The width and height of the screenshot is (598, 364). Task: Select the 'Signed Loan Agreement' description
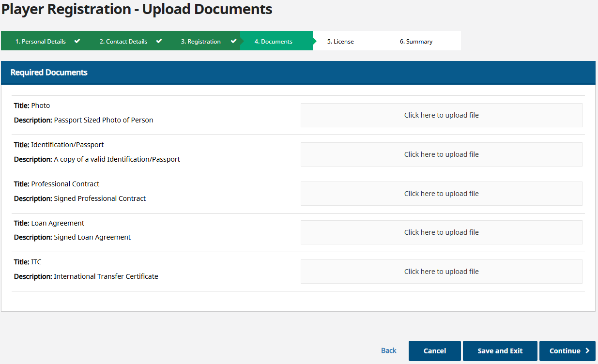tap(92, 237)
